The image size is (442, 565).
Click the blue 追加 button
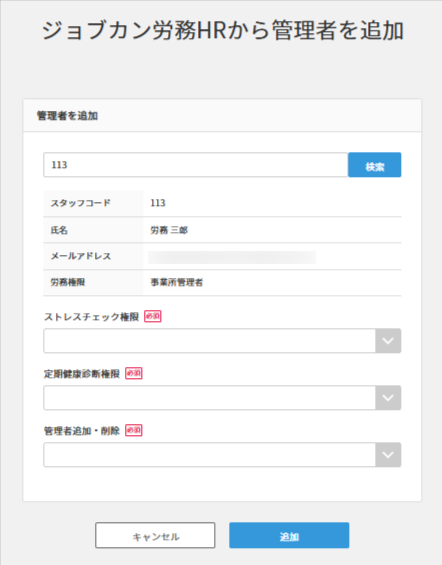[x=289, y=535]
